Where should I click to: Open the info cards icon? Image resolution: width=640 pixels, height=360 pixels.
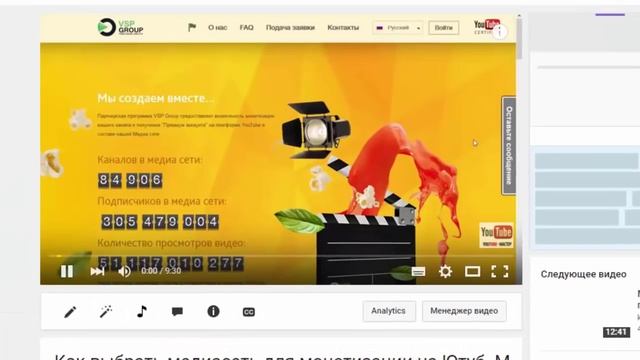[213, 311]
